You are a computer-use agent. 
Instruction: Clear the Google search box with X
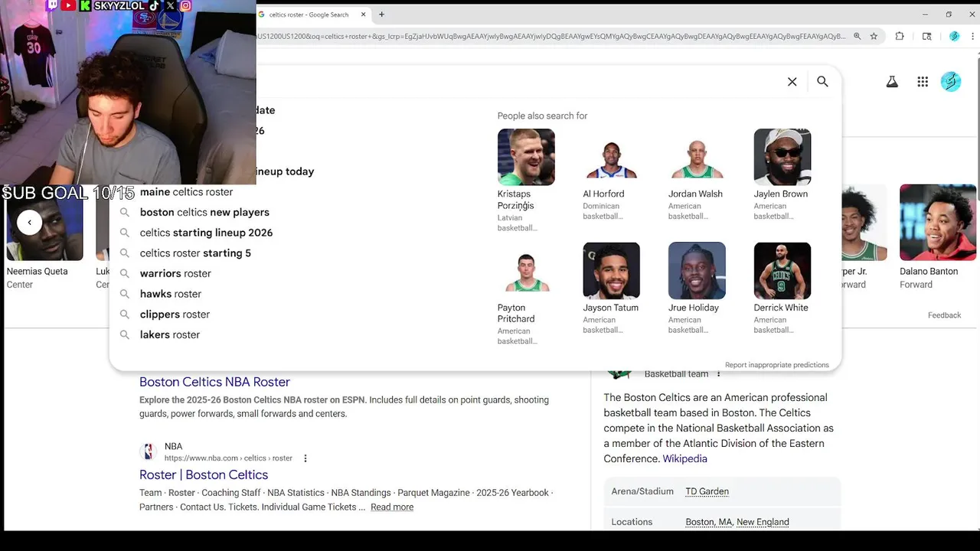pyautogui.click(x=792, y=82)
